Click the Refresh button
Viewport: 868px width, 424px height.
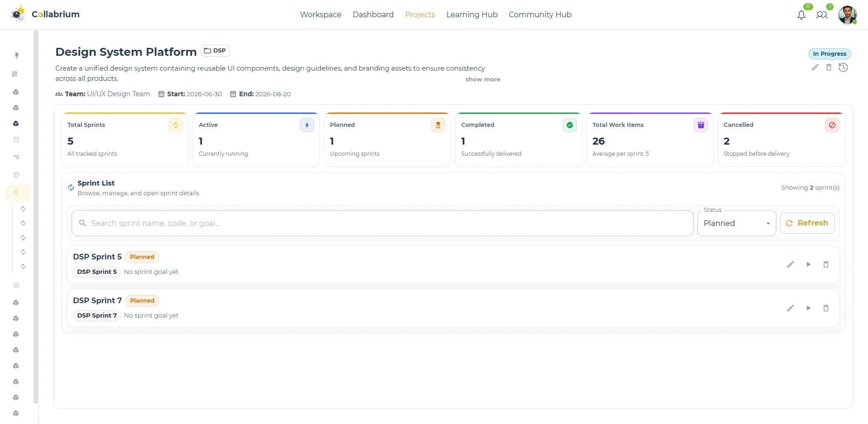coord(808,223)
